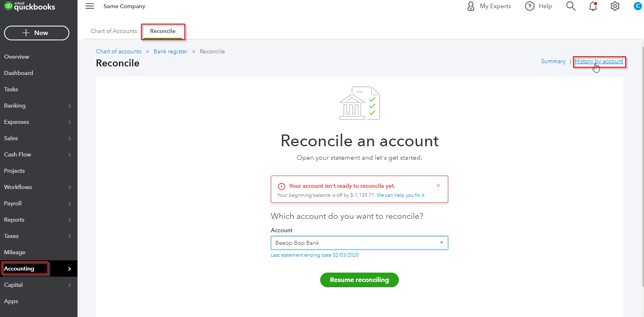Image resolution: width=644 pixels, height=317 pixels.
Task: Expand the Reports menu in sidebar
Action: pos(69,220)
